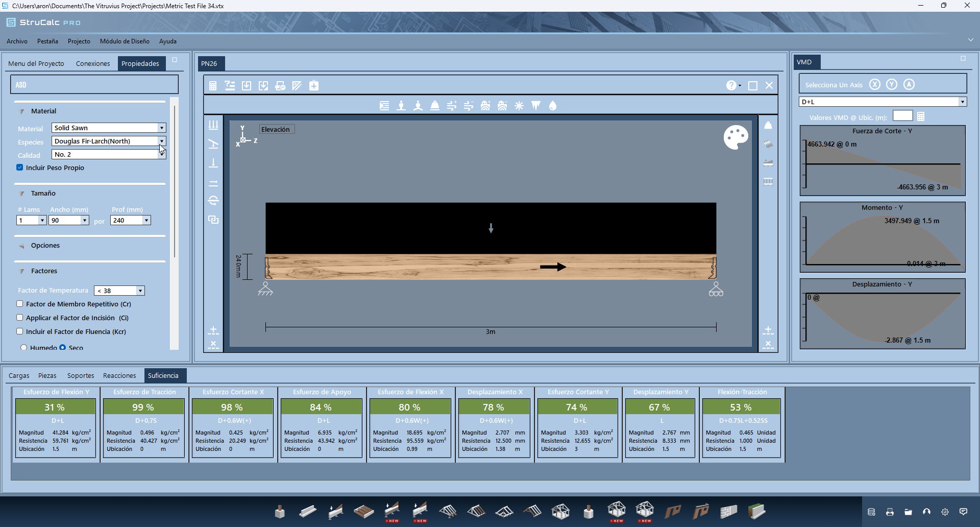Image resolution: width=980 pixels, height=527 pixels.
Task: Click the color palette icon in elevation view
Action: pyautogui.click(x=736, y=137)
